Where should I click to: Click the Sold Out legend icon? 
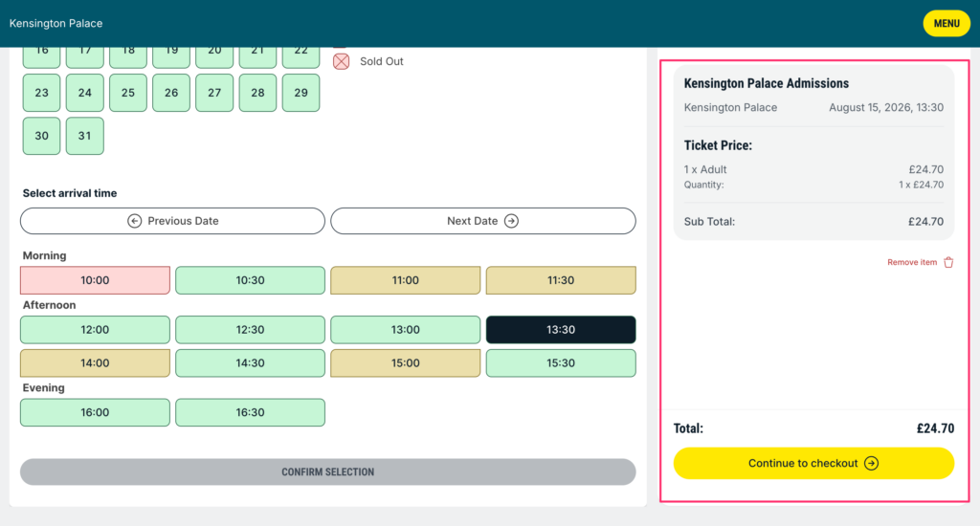(x=342, y=61)
